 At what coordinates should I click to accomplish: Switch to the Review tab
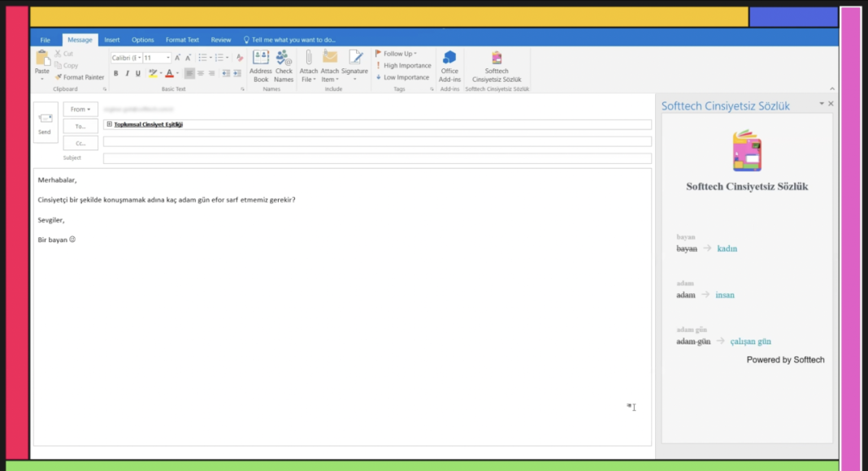221,40
